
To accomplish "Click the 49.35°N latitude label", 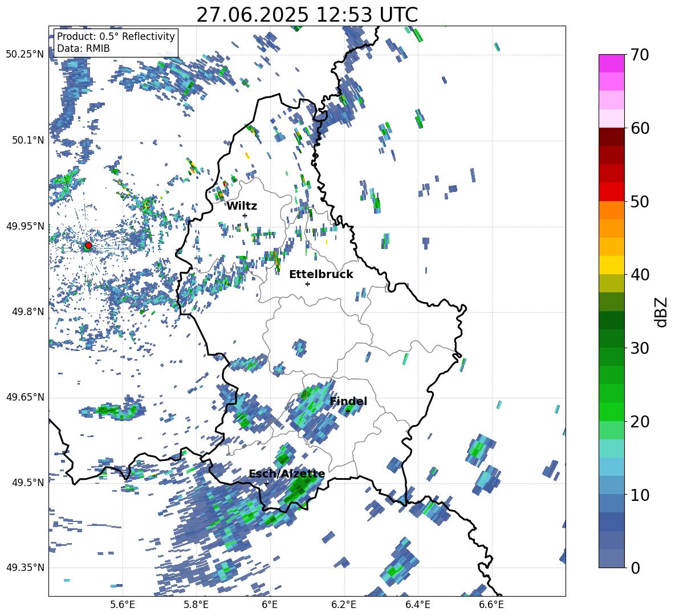I will point(25,568).
